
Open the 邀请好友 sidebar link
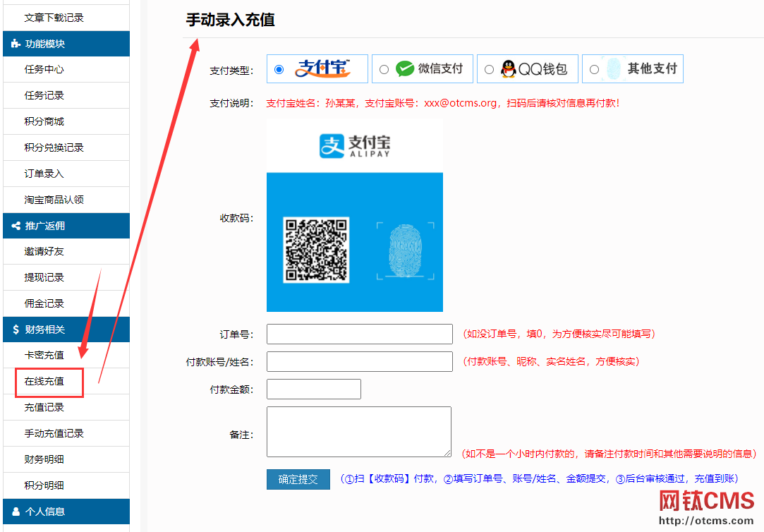pyautogui.click(x=44, y=251)
